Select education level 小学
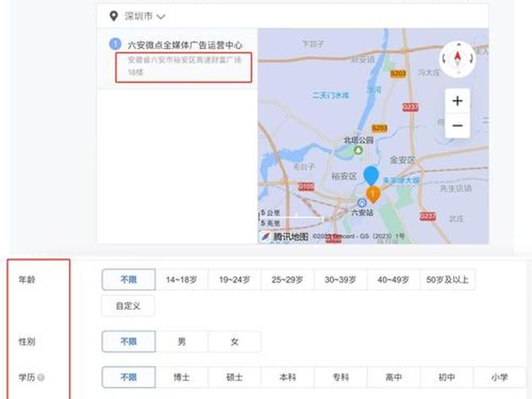Screen dimensions: 532x399 [x=499, y=377]
